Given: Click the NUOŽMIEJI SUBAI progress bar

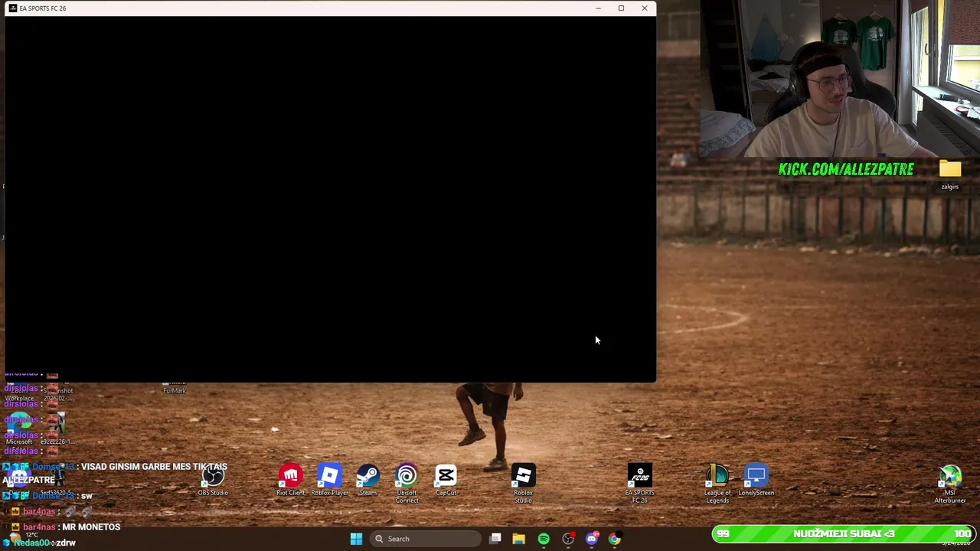Looking at the screenshot, I should (843, 533).
